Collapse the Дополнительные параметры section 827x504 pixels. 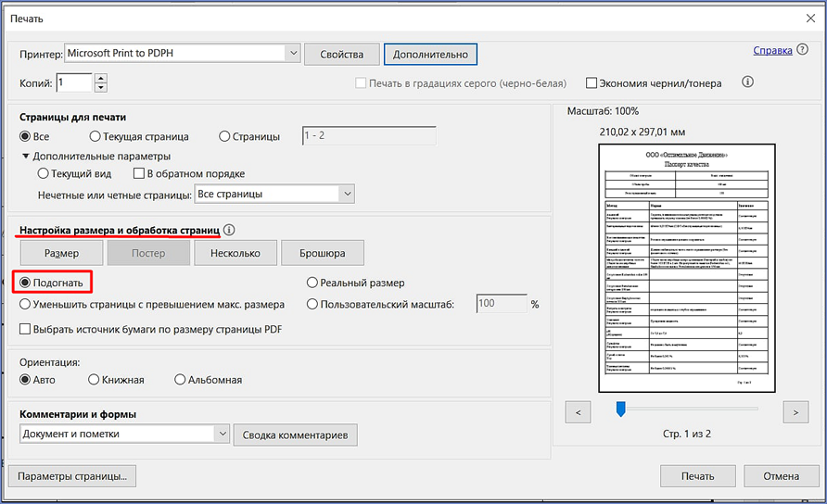25,156
